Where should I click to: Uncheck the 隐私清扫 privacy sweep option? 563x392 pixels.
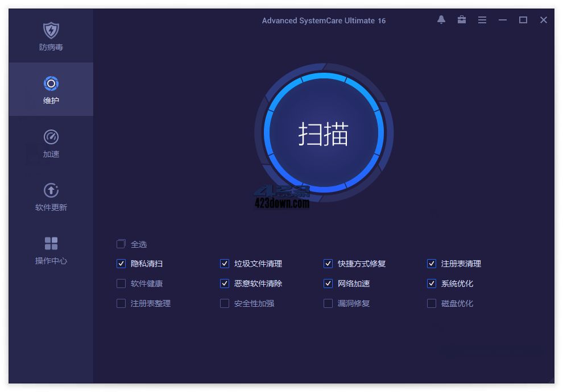[x=121, y=264]
